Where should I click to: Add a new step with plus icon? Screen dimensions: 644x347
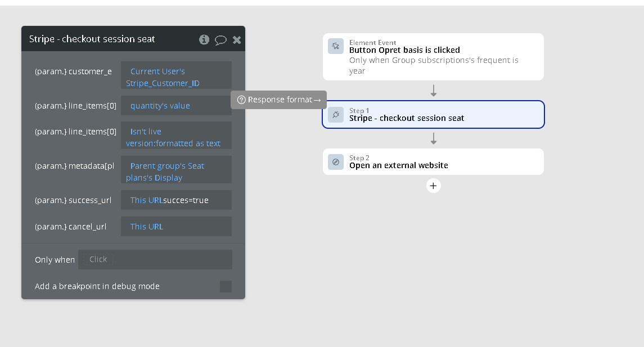pyautogui.click(x=433, y=186)
